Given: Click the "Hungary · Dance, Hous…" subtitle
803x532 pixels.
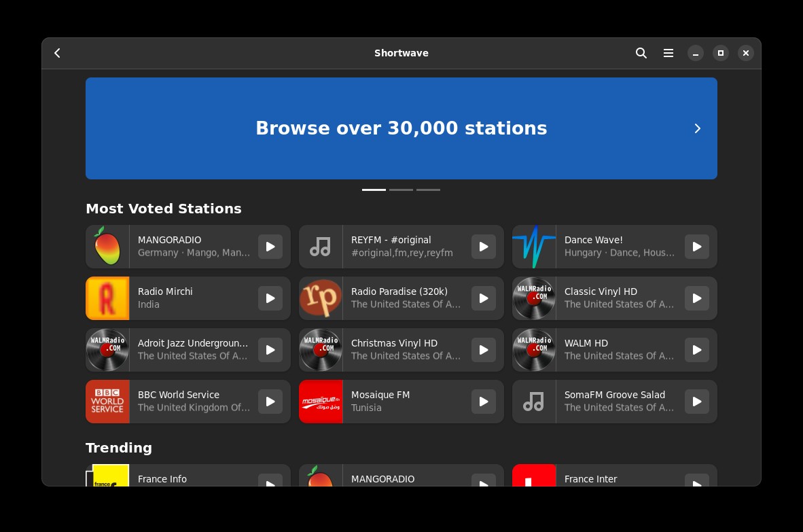Looking at the screenshot, I should (x=620, y=253).
